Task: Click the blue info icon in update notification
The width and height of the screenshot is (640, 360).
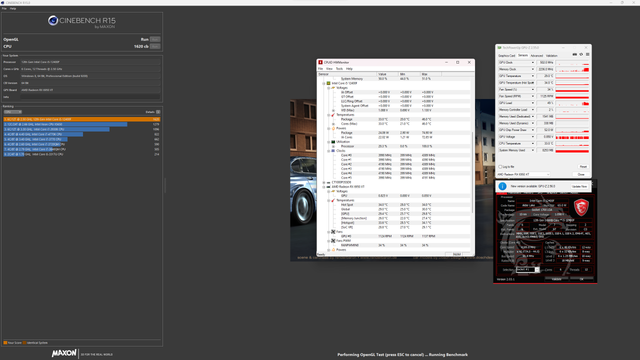Action: [x=502, y=186]
